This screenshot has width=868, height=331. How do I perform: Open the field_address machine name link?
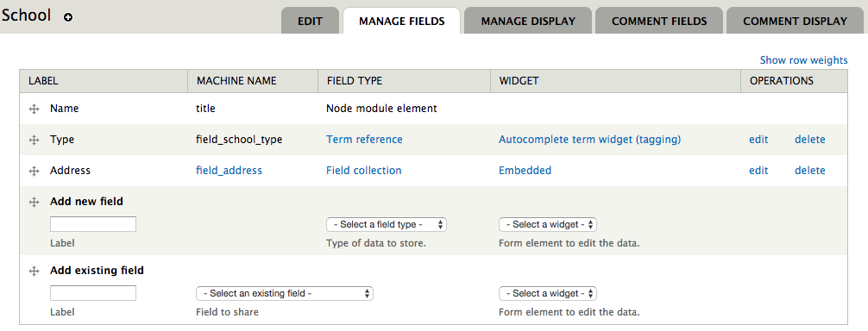pyautogui.click(x=230, y=170)
